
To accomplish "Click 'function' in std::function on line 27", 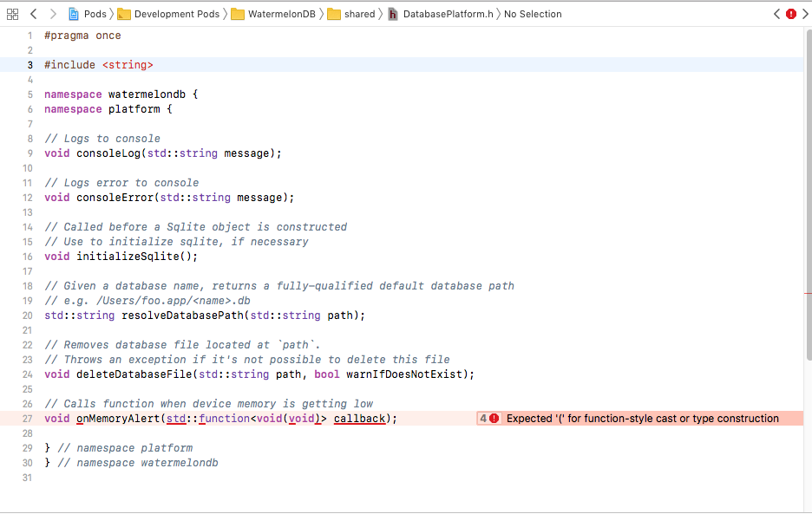I will click(x=224, y=419).
